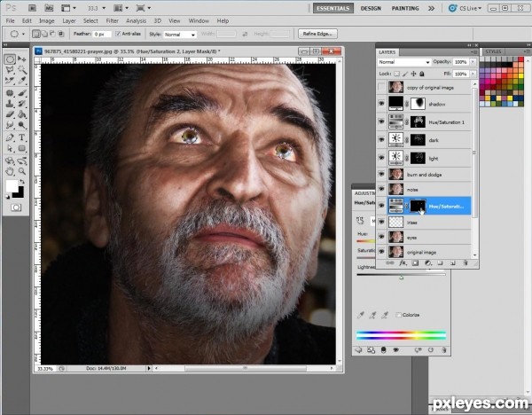Launch Bridge from the application bar
This screenshot has width=532, height=415.
(x=32, y=8)
